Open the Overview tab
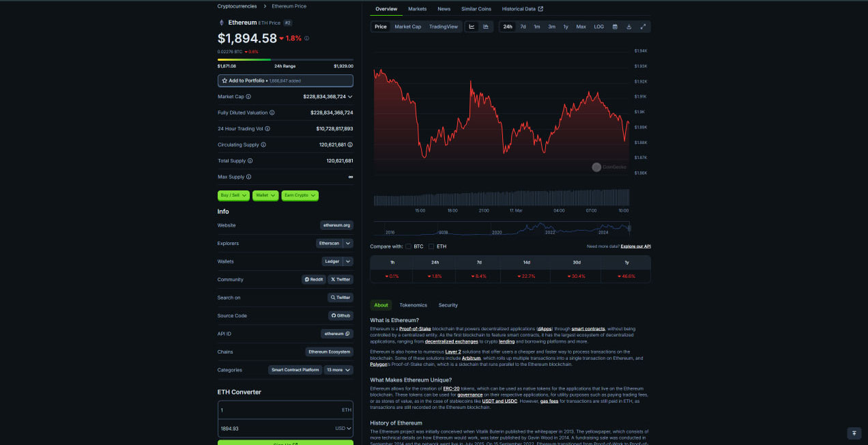The image size is (868, 445). click(386, 9)
